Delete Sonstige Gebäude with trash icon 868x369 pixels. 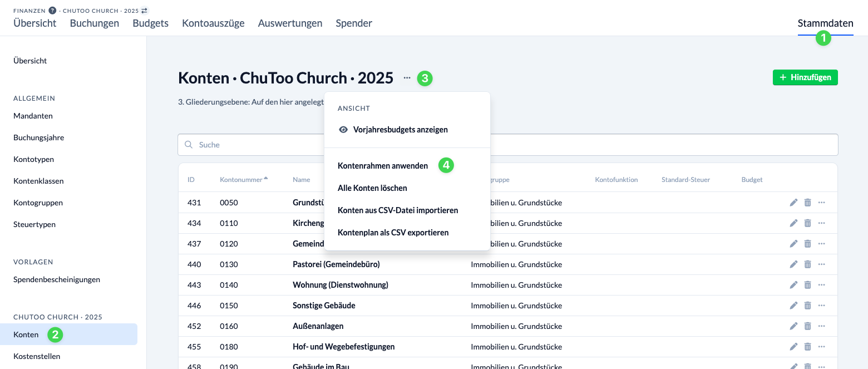coord(807,306)
